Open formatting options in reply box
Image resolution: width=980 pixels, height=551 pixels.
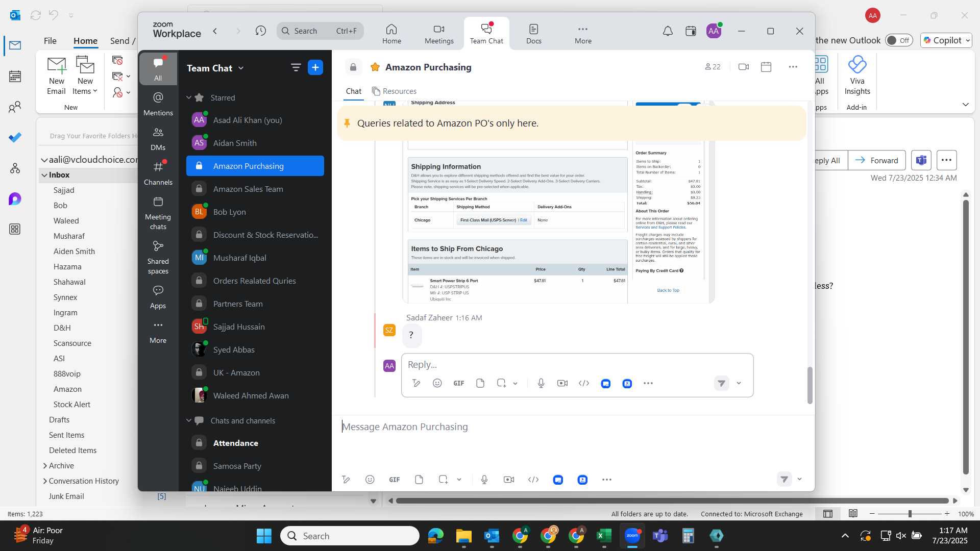[x=416, y=383]
